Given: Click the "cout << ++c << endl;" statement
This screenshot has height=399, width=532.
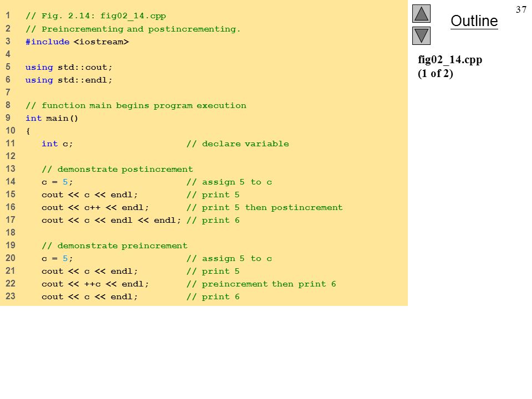Looking at the screenshot, I should pos(95,284).
